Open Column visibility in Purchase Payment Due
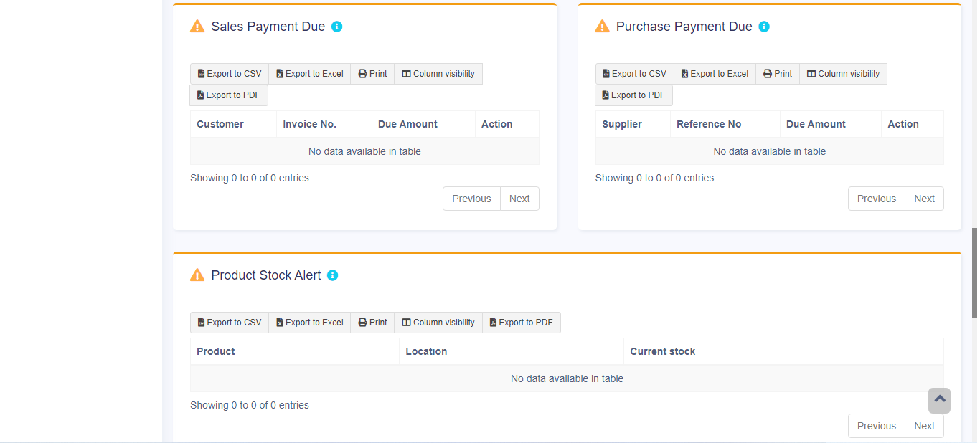Viewport: 980px width, 443px height. pos(843,74)
